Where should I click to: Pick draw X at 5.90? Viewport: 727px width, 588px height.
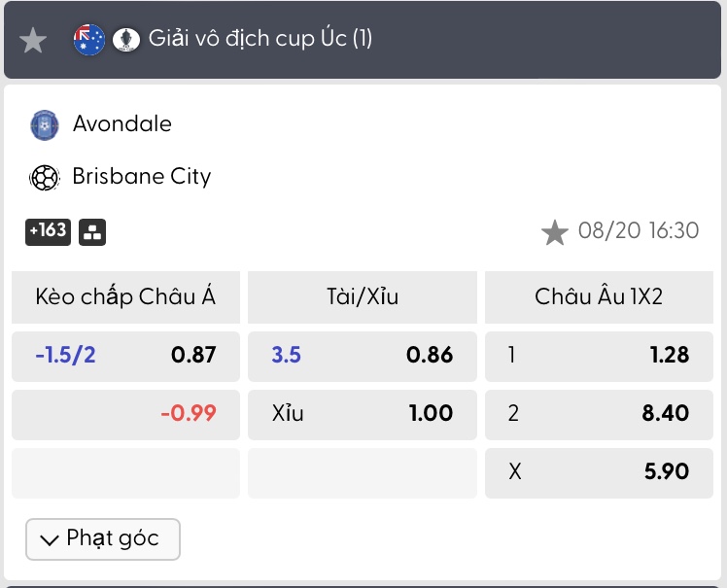(599, 473)
